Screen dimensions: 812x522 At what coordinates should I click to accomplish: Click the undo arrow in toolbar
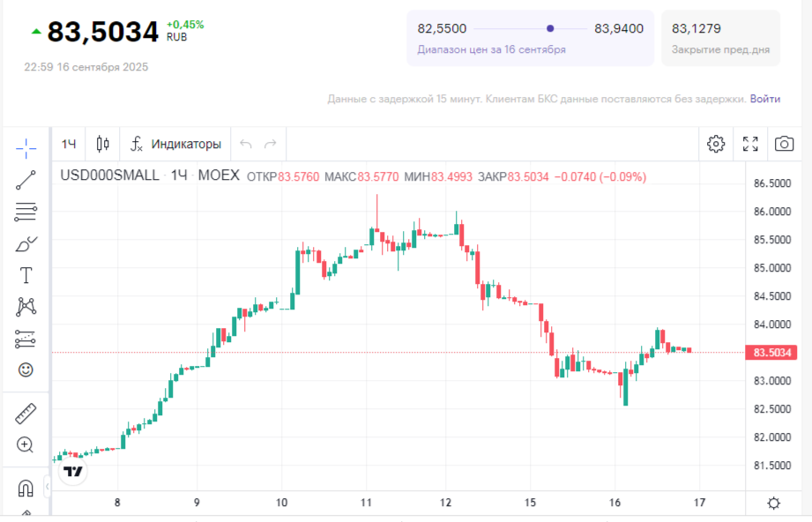point(246,144)
